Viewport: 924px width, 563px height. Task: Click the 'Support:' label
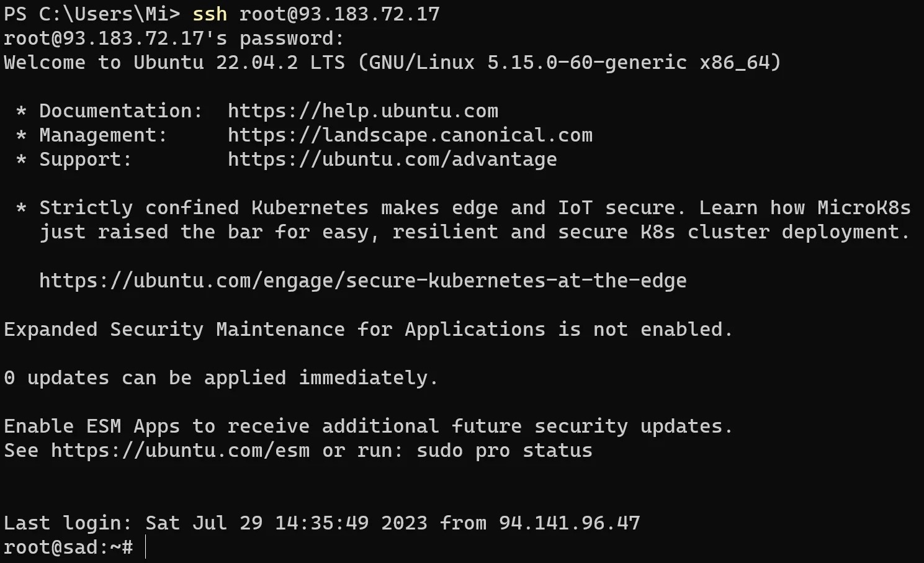(85, 160)
